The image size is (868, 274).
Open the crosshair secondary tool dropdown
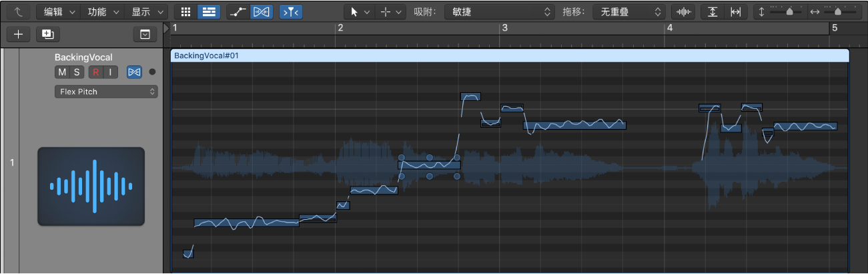390,11
